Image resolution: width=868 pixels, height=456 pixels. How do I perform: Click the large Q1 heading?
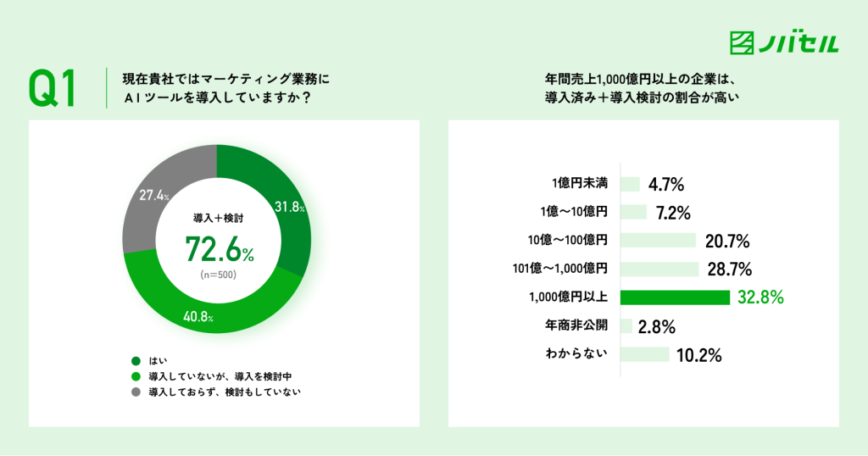pyautogui.click(x=53, y=88)
